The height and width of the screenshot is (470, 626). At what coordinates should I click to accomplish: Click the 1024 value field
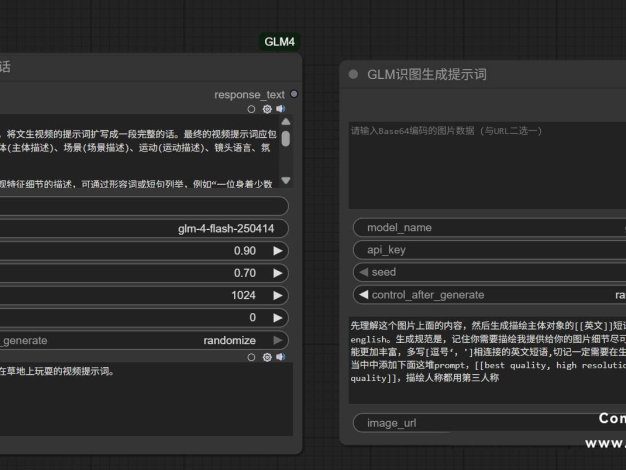(x=144, y=295)
